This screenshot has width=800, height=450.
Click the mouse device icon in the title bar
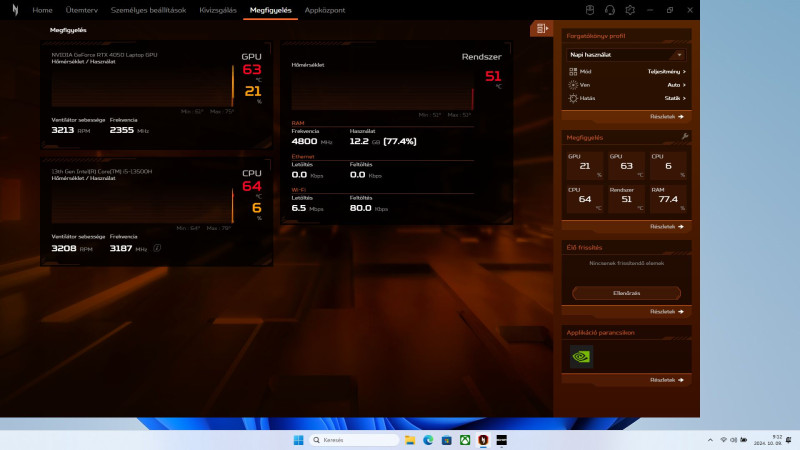590,10
